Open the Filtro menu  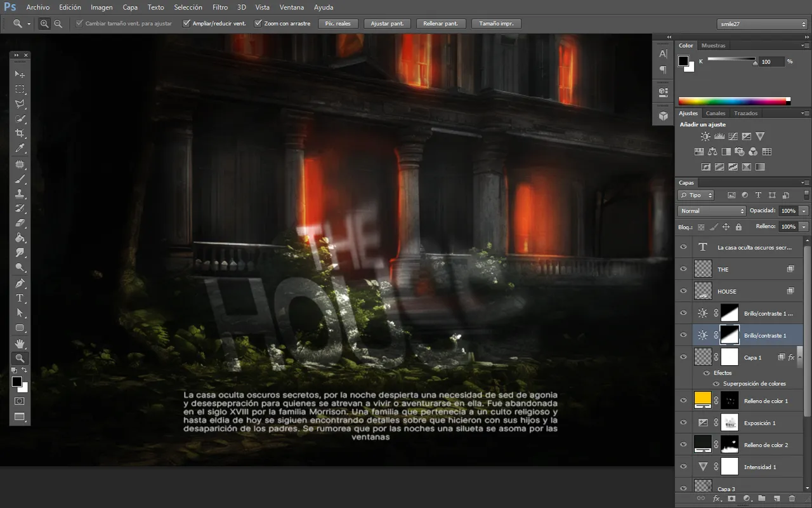(220, 8)
